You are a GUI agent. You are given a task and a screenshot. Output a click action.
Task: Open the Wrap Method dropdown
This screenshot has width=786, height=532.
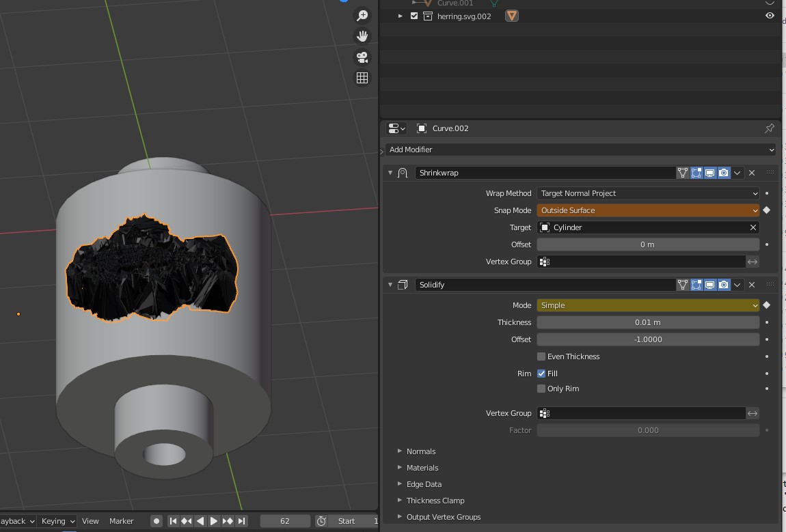647,193
